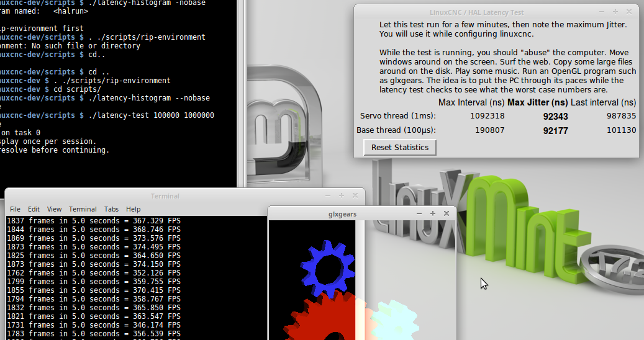This screenshot has width=644, height=340.
Task: Maximize the lower Terminal window
Action: 342,195
